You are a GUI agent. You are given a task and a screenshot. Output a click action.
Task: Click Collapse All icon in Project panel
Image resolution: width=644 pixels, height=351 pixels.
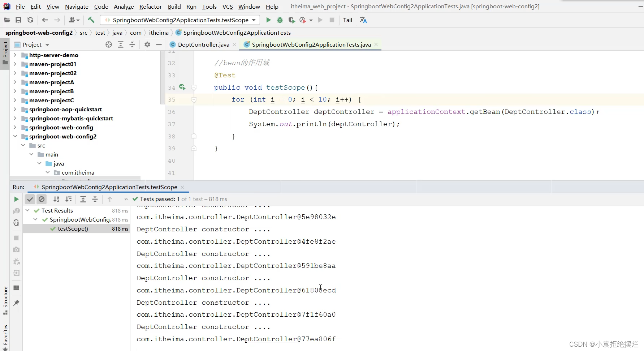(x=132, y=44)
